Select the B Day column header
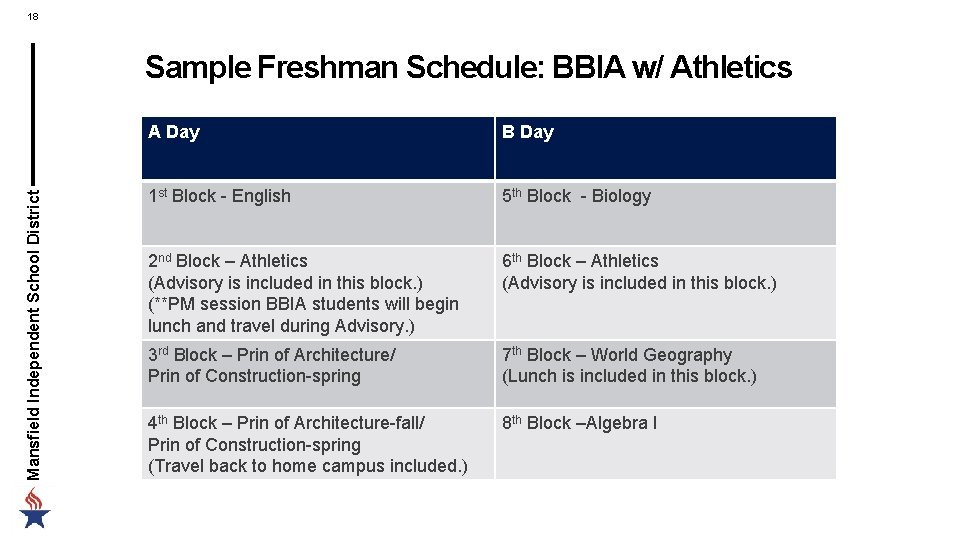Screen dimensions: 960x540 point(528,132)
